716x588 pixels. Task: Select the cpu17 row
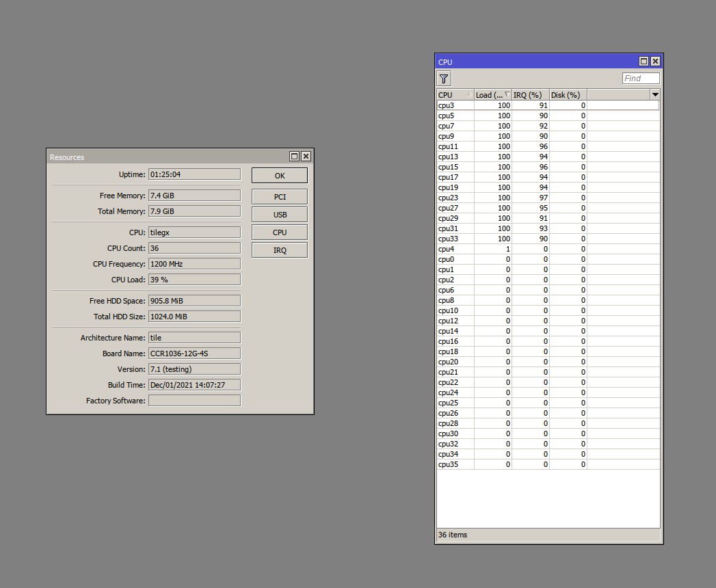click(548, 177)
